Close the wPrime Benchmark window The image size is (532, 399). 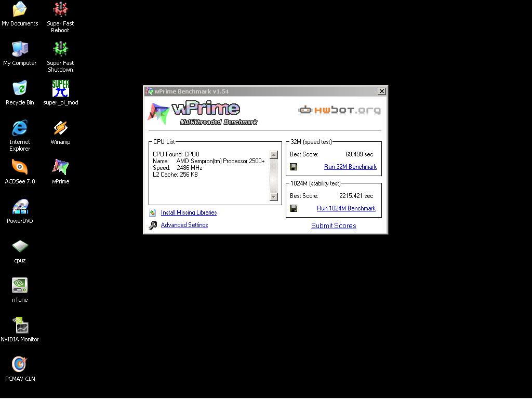[x=382, y=91]
